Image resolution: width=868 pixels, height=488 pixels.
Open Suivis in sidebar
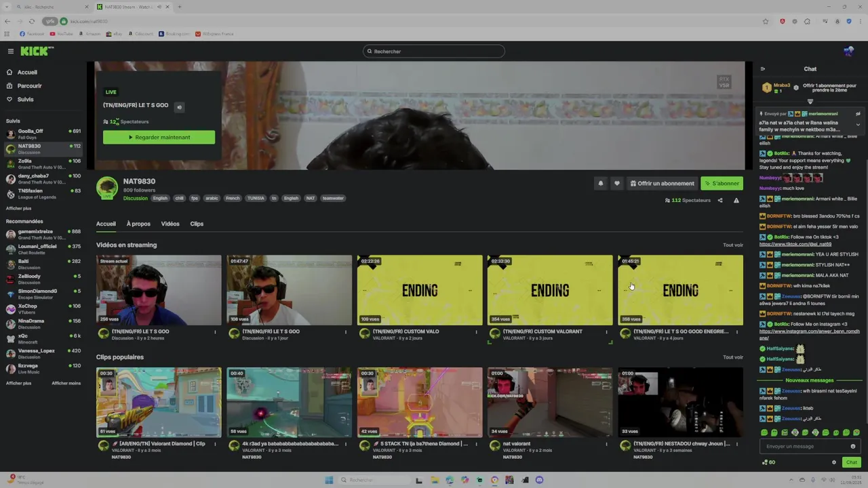pyautogui.click(x=20, y=100)
